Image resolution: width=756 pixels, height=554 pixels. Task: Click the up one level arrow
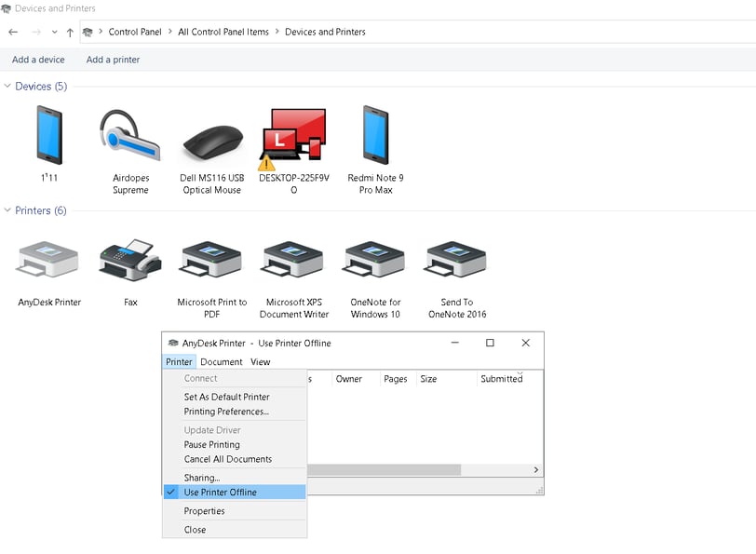[x=70, y=33]
